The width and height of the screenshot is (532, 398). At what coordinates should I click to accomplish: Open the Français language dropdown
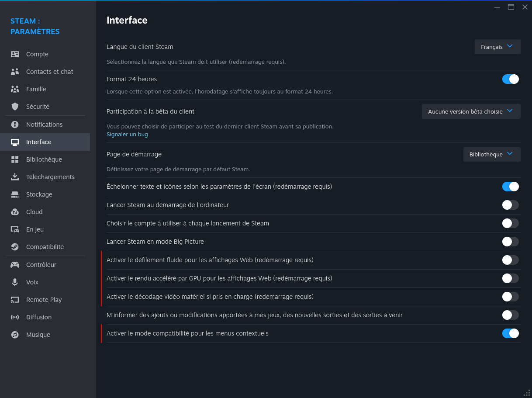point(497,47)
